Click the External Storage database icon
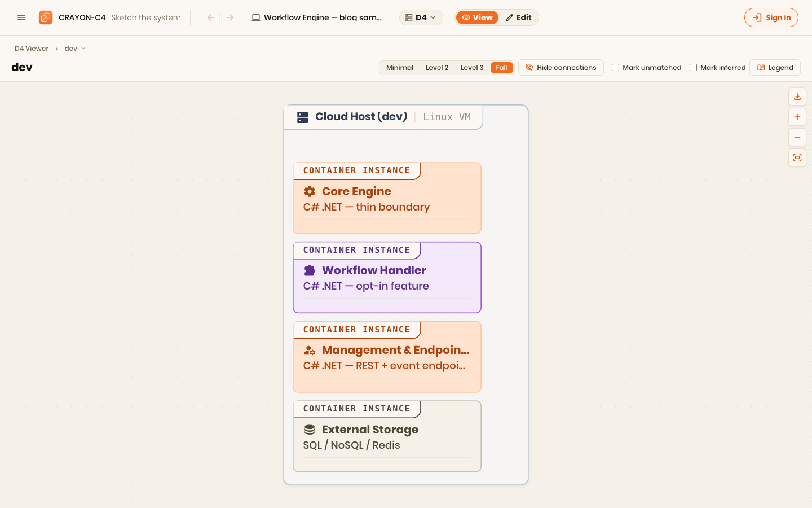The image size is (812, 508). point(310,430)
